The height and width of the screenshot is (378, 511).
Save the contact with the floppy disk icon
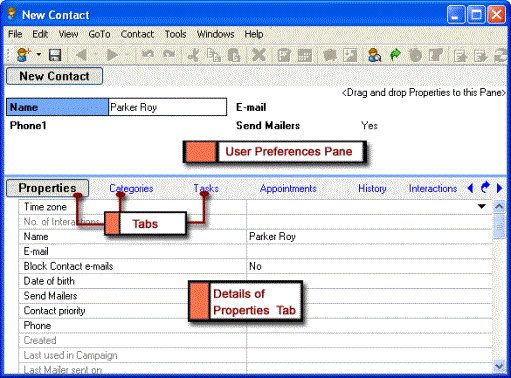coord(55,55)
